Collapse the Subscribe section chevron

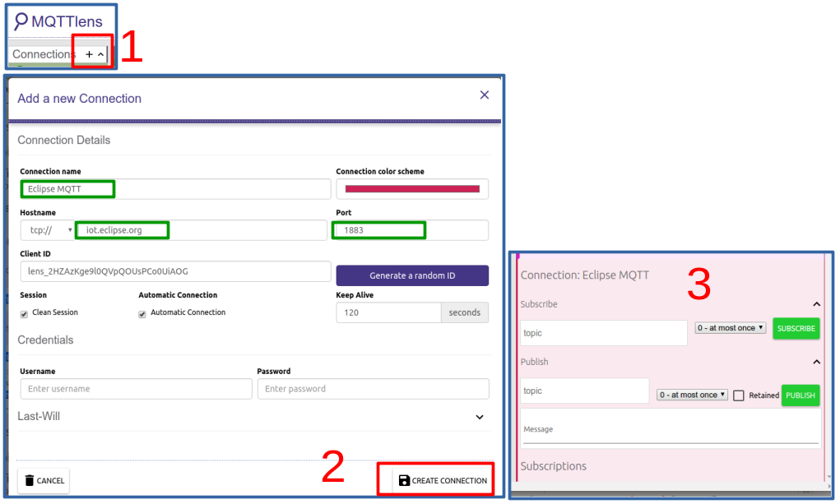816,304
